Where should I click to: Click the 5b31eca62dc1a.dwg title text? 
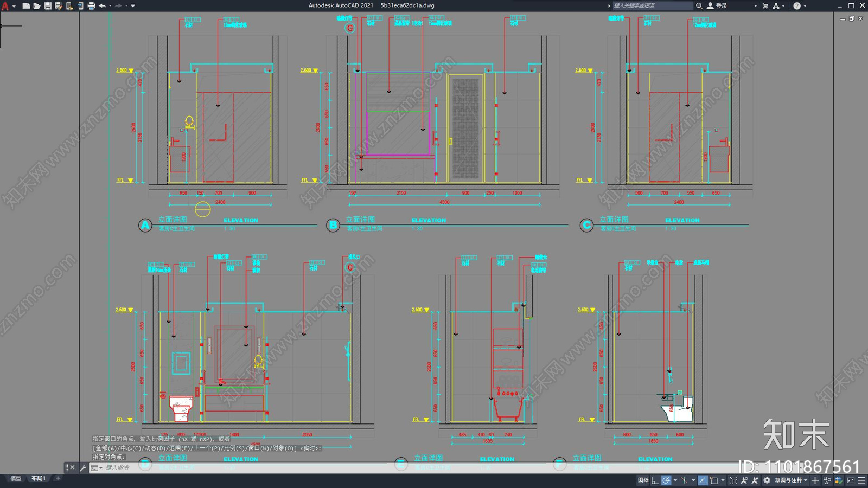tap(407, 5)
